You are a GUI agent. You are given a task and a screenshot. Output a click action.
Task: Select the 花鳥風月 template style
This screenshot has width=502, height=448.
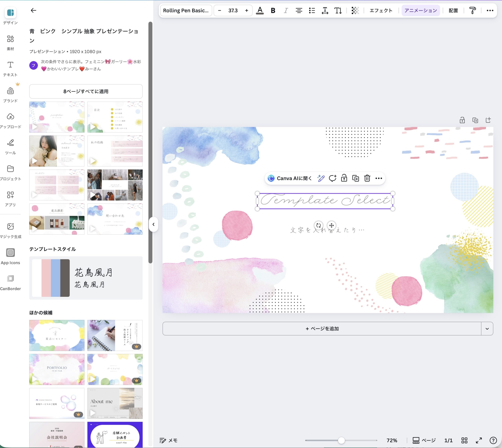86,278
